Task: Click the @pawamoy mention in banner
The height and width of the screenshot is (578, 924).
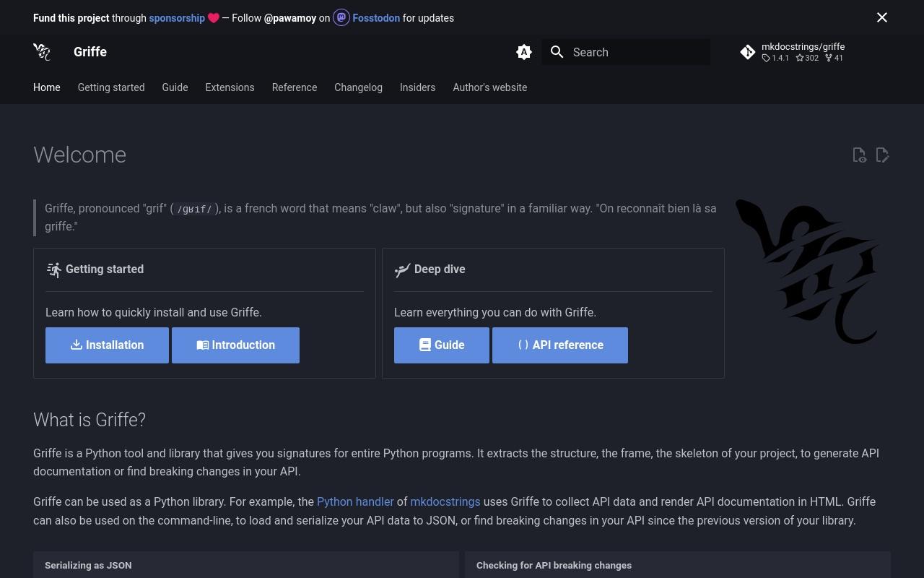Action: [290, 18]
